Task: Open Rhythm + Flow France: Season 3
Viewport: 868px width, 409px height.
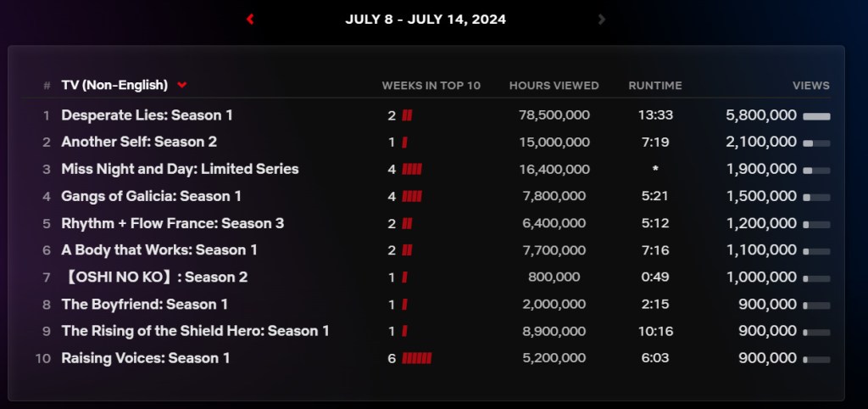Action: [x=172, y=223]
